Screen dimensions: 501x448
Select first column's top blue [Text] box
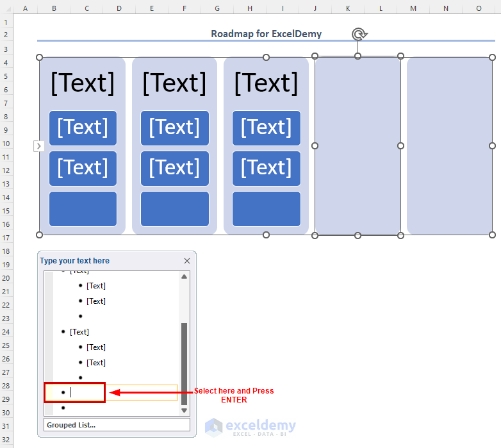83,128
